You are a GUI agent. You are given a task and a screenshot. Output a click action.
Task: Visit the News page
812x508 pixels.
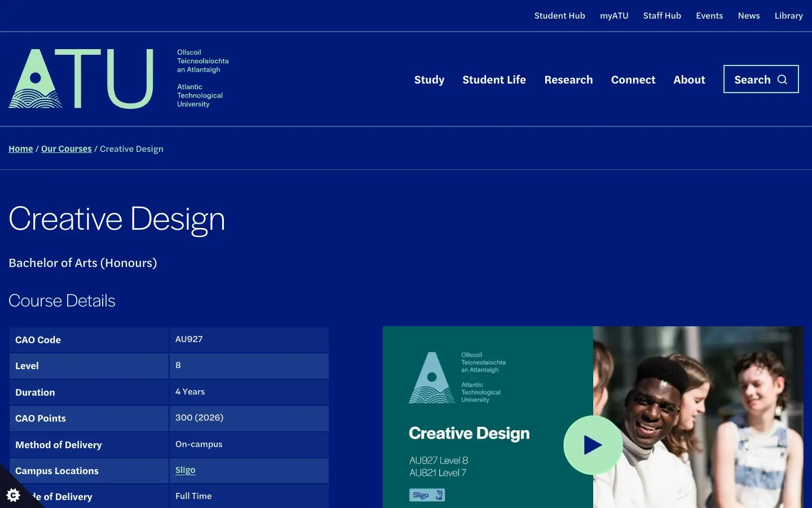click(x=749, y=16)
